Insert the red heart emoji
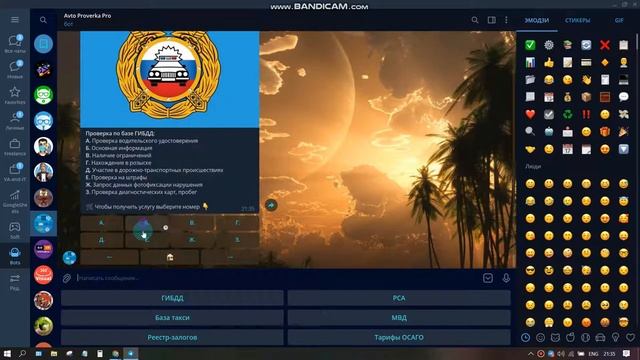The width and height of the screenshot is (640, 360). click(530, 114)
